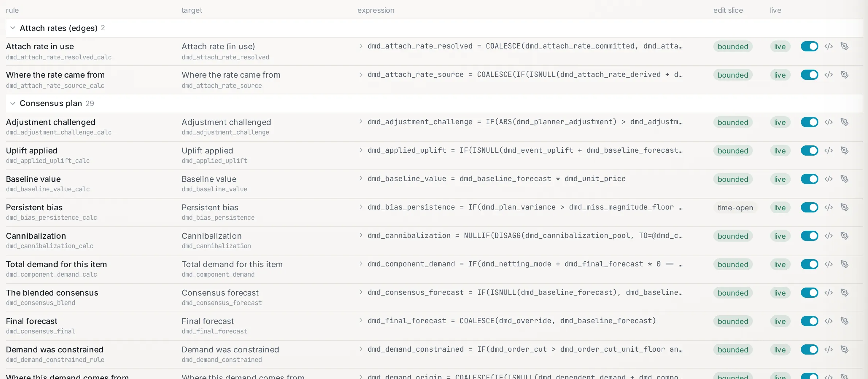868x379 pixels.
Task: Open code view for Where the rate came from
Action: point(829,75)
